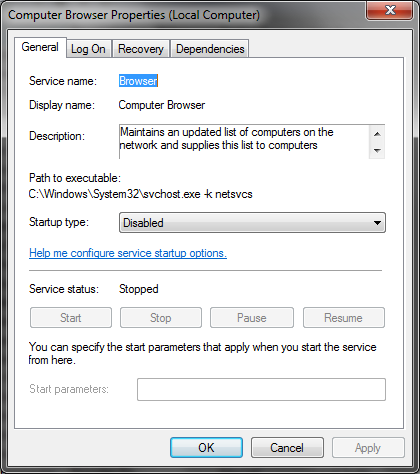Close the Computer Browser Properties dialog
The width and height of the screenshot is (420, 474).
point(390,10)
